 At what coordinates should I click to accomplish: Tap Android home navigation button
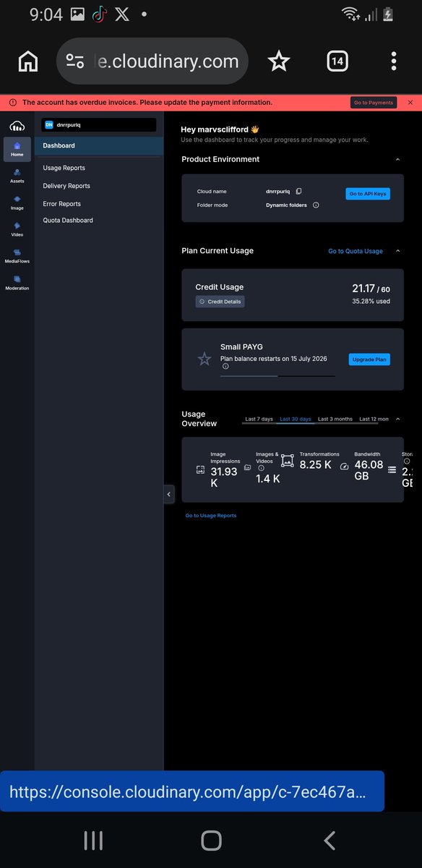tap(211, 840)
